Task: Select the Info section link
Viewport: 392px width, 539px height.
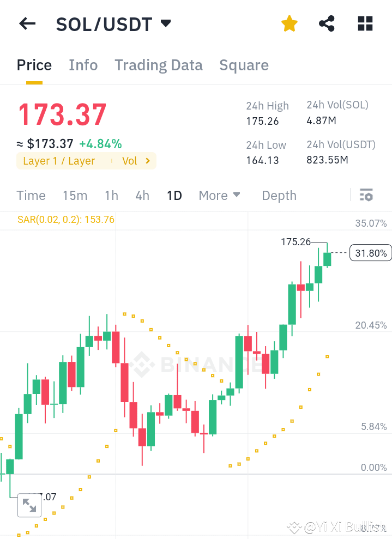Action: [x=83, y=65]
